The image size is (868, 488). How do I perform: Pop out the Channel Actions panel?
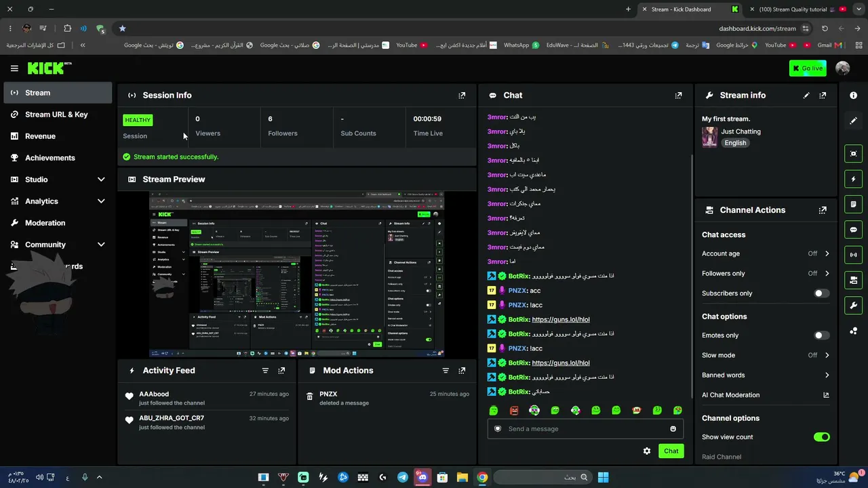click(x=823, y=210)
